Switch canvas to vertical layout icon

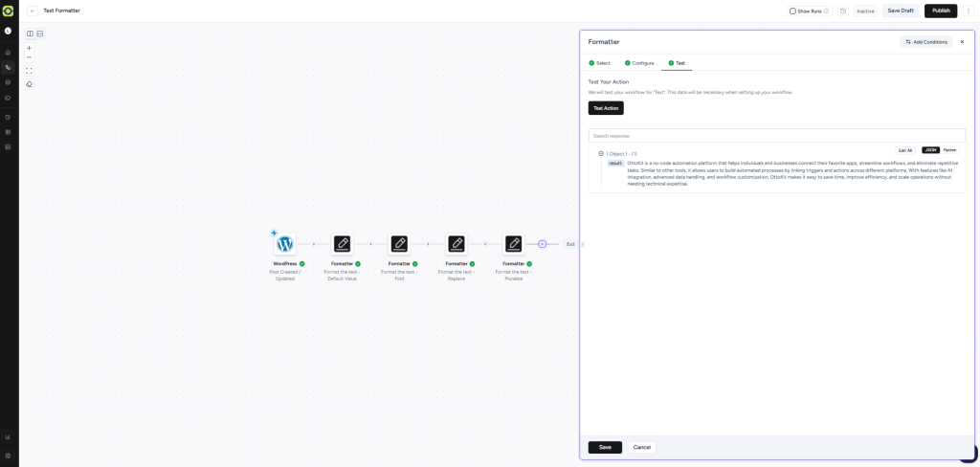coord(39,33)
